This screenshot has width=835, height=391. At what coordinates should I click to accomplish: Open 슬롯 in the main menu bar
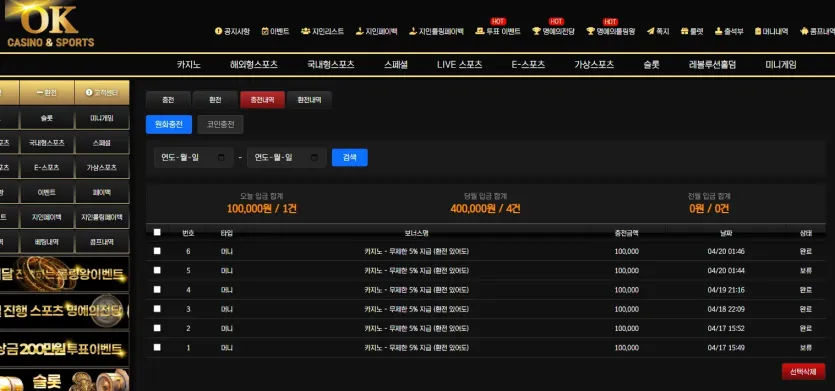click(651, 64)
